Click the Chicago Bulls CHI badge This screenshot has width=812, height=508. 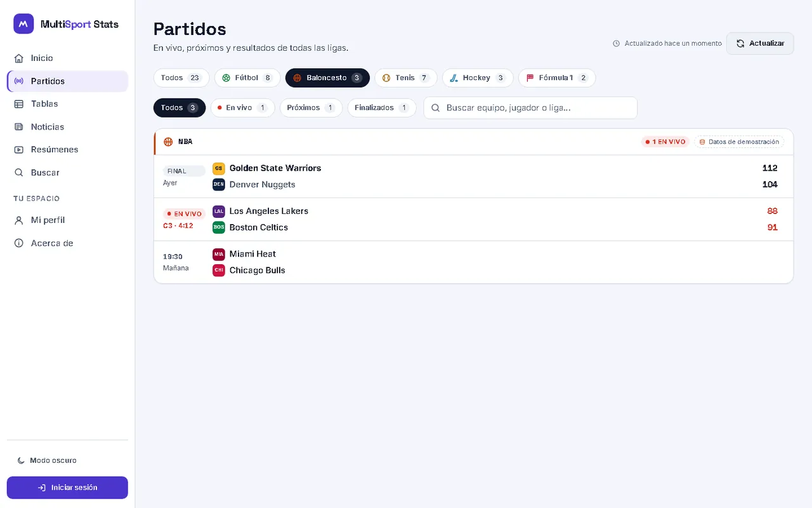tap(219, 270)
